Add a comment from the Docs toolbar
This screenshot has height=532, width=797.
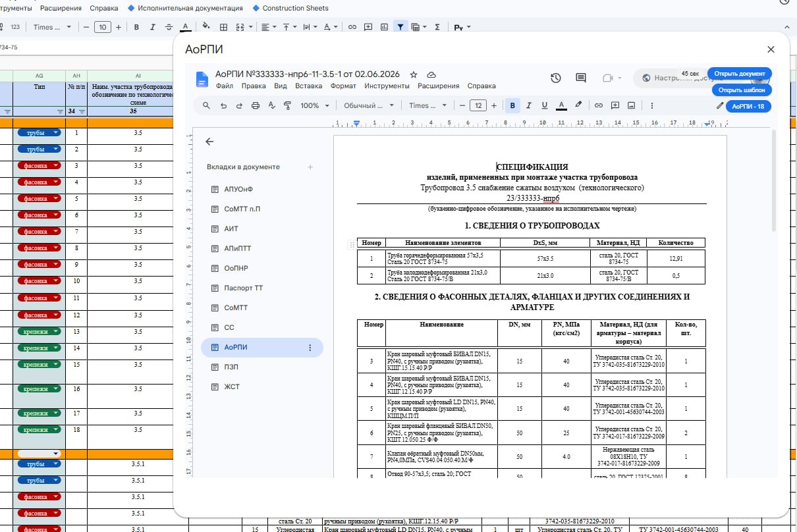615,105
